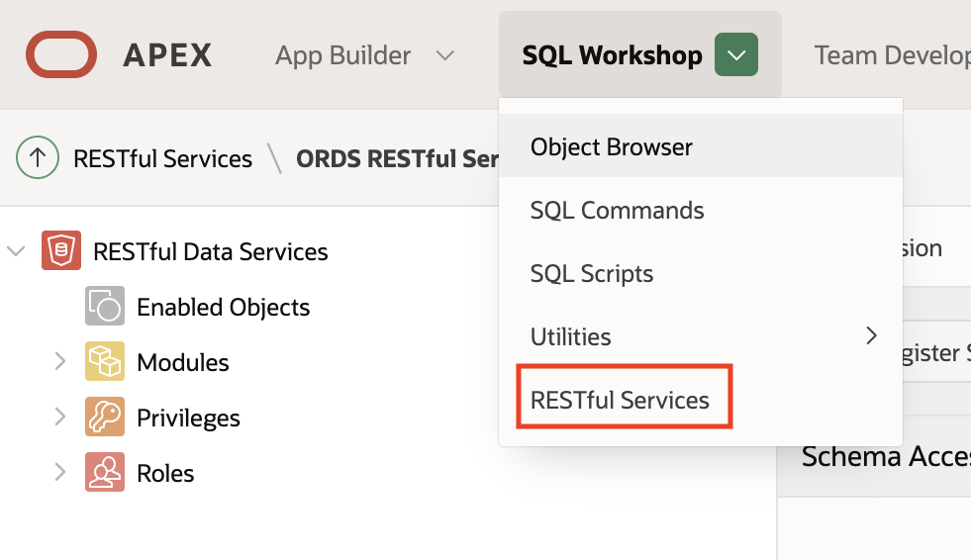Select Modules in the tree
Viewport: 971px width, 560px height.
[183, 362]
